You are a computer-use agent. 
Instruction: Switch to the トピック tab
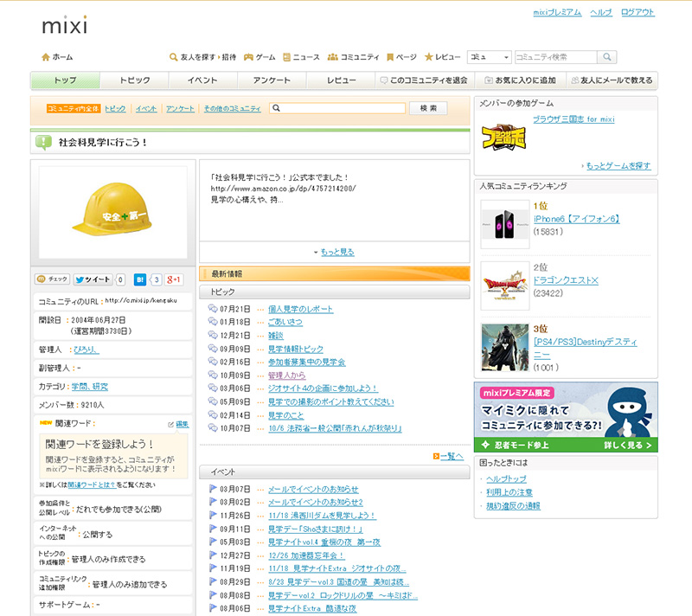coord(134,80)
